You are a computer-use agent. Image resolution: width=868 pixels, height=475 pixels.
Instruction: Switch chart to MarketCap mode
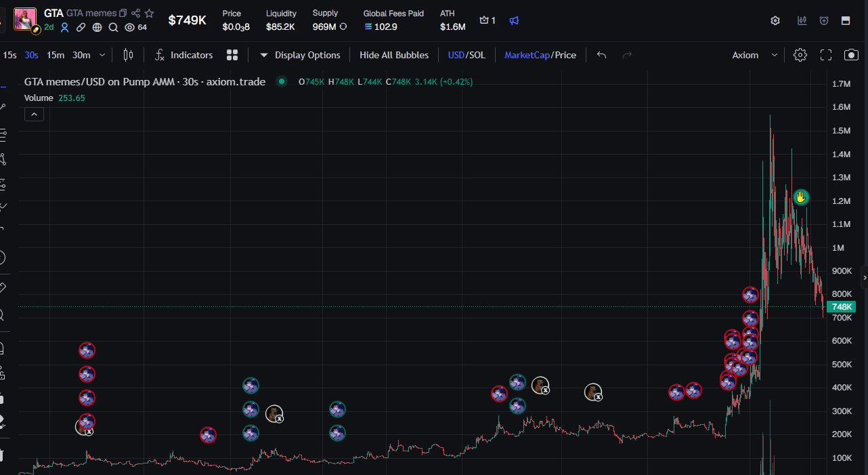[527, 55]
